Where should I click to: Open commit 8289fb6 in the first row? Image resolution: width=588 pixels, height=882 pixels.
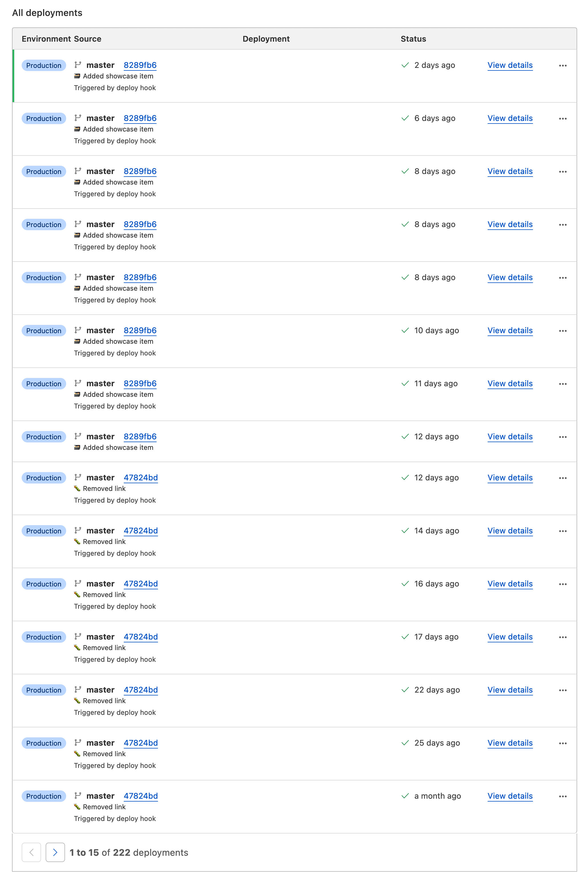pos(140,65)
